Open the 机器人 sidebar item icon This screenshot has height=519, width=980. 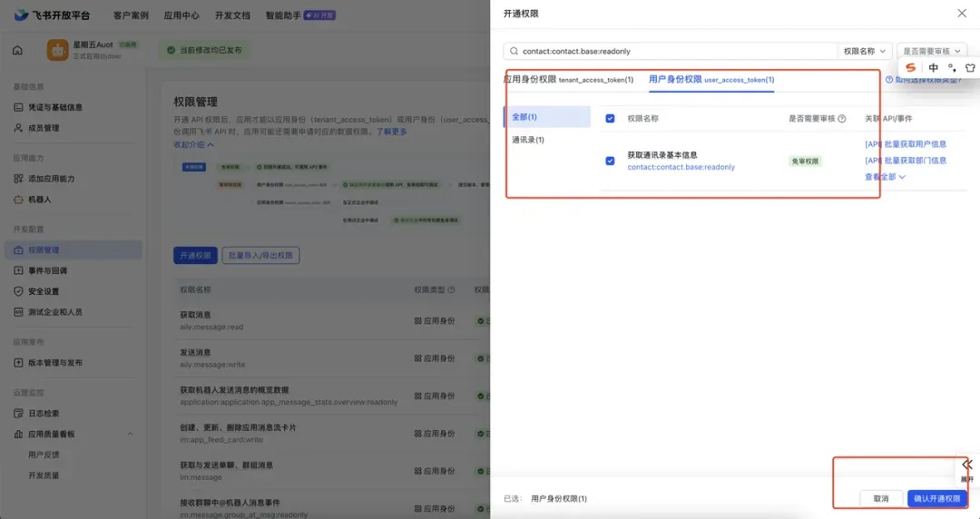[18, 200]
